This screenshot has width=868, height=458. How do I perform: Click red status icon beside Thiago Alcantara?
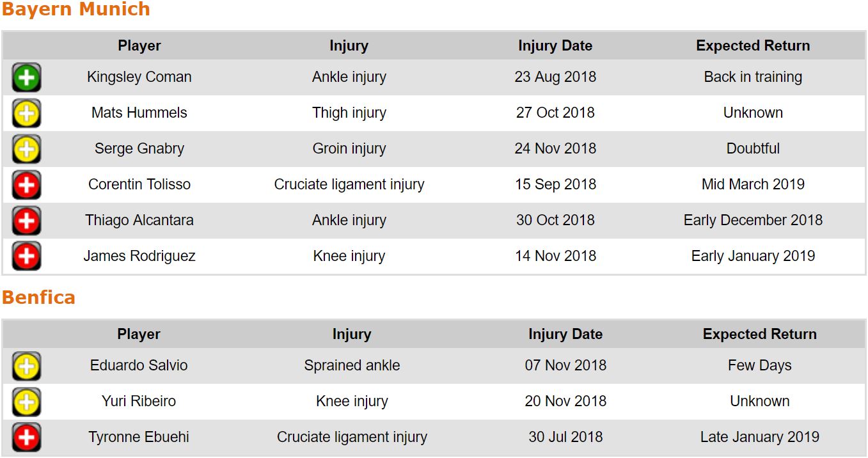26,221
